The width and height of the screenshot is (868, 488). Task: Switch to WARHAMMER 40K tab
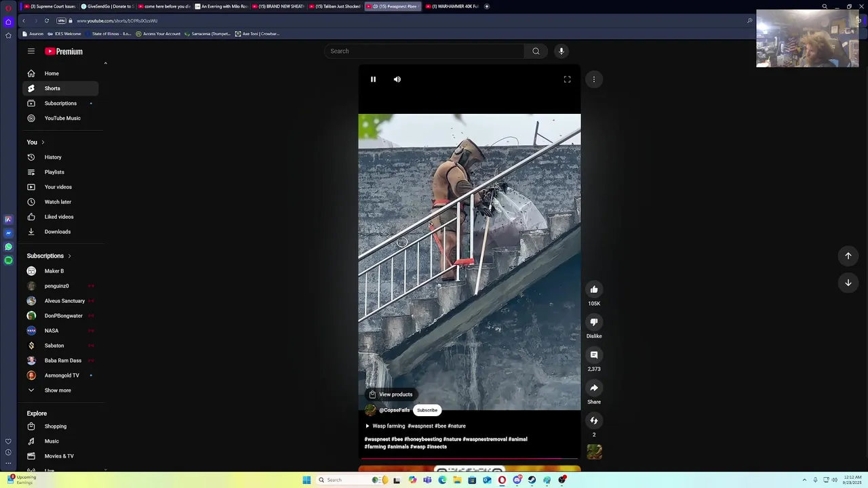[x=452, y=6]
